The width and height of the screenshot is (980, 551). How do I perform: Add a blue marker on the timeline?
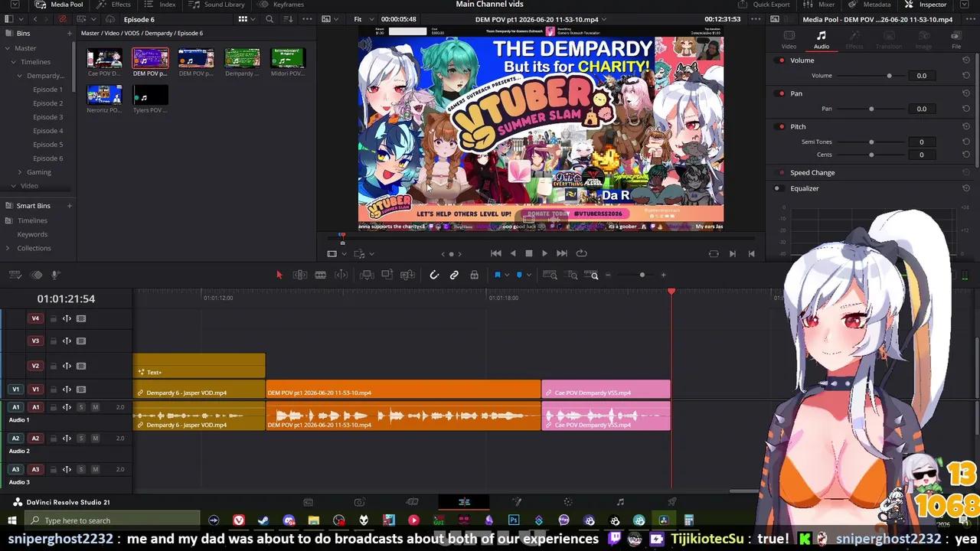point(519,275)
